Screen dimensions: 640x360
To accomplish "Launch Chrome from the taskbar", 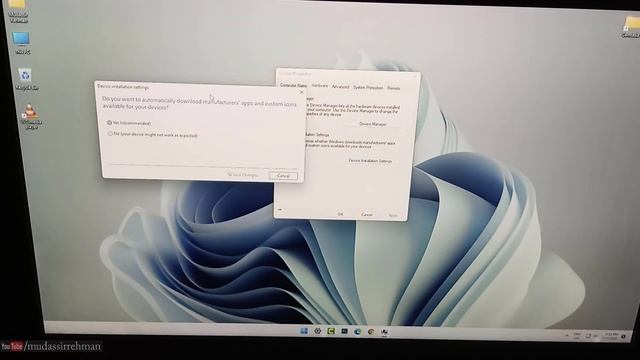I will pos(371,332).
